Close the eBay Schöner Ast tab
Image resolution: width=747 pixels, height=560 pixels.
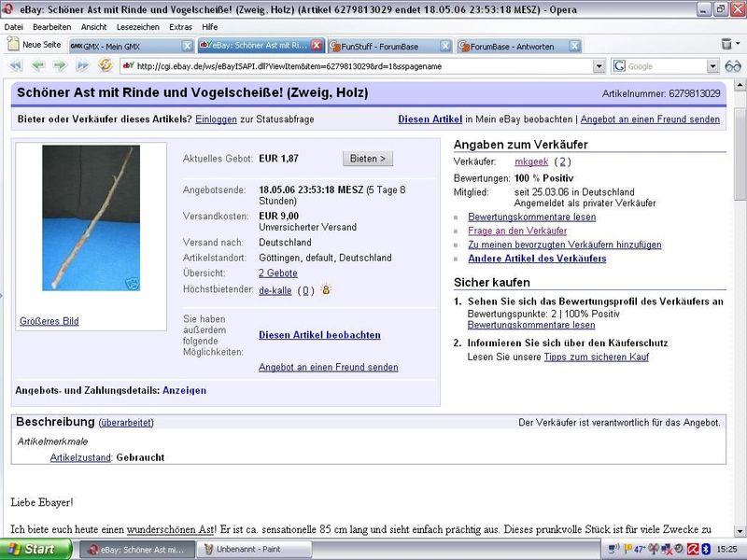pos(317,45)
